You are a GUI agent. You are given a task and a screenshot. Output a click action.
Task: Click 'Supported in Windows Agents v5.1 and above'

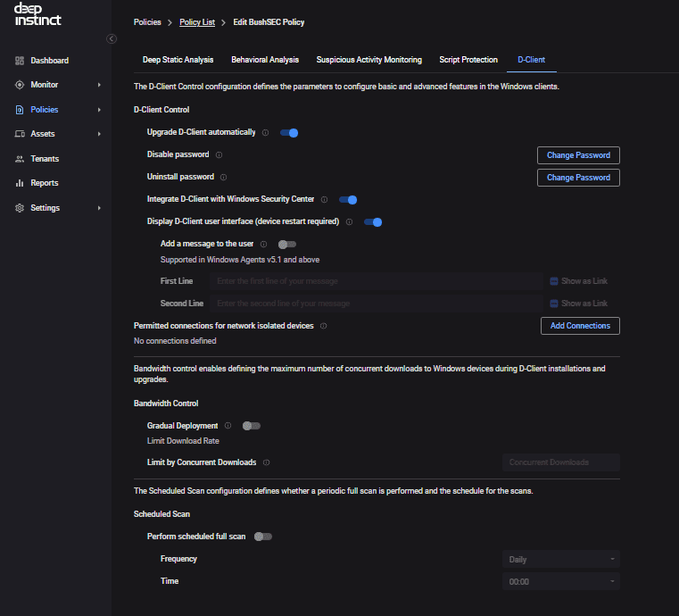coord(240,260)
